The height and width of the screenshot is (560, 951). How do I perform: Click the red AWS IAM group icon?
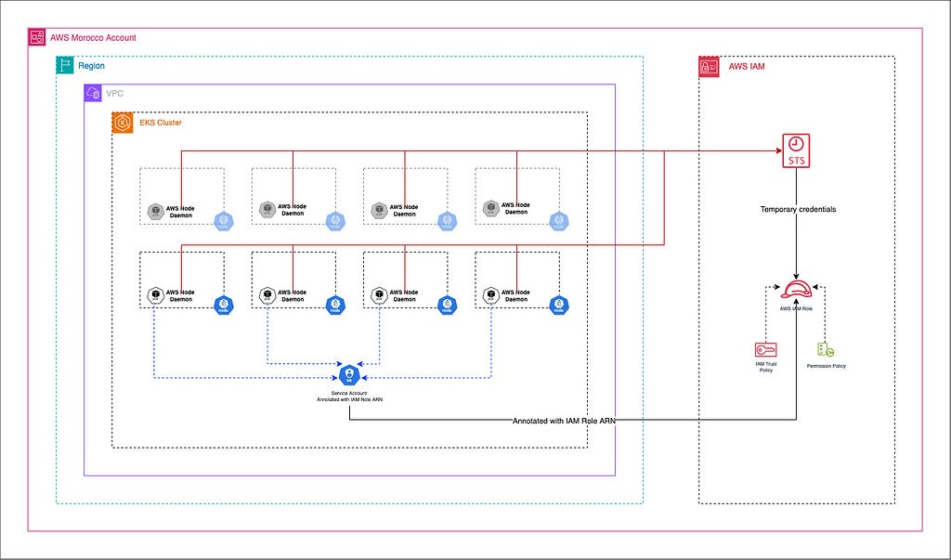709,67
